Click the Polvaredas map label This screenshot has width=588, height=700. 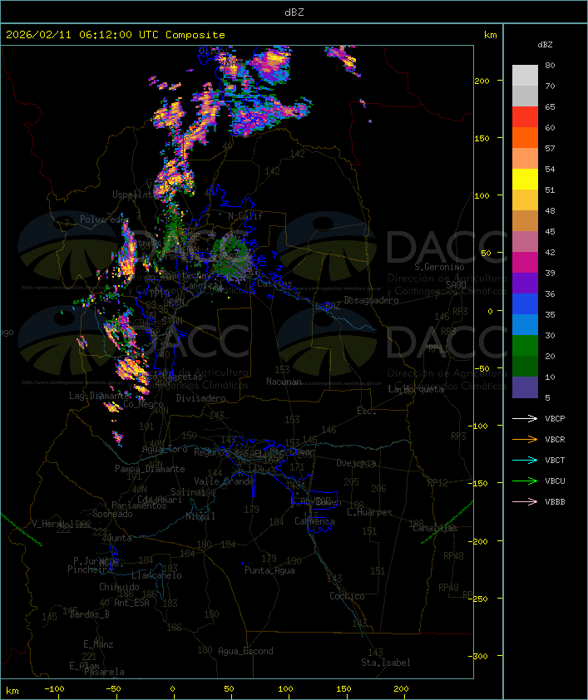pyautogui.click(x=104, y=219)
